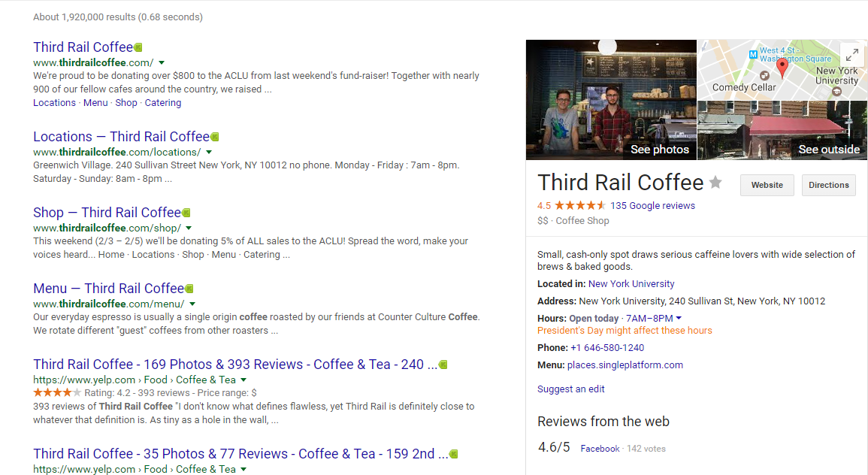Open the 135 Google reviews link

(652, 206)
